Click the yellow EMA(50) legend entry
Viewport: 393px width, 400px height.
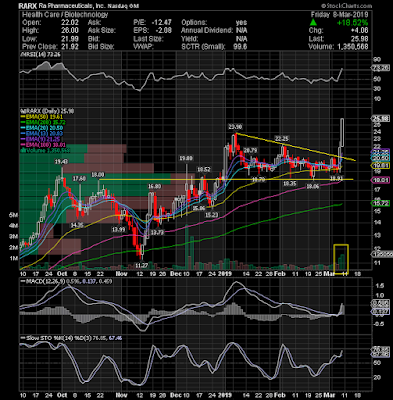click(x=37, y=117)
